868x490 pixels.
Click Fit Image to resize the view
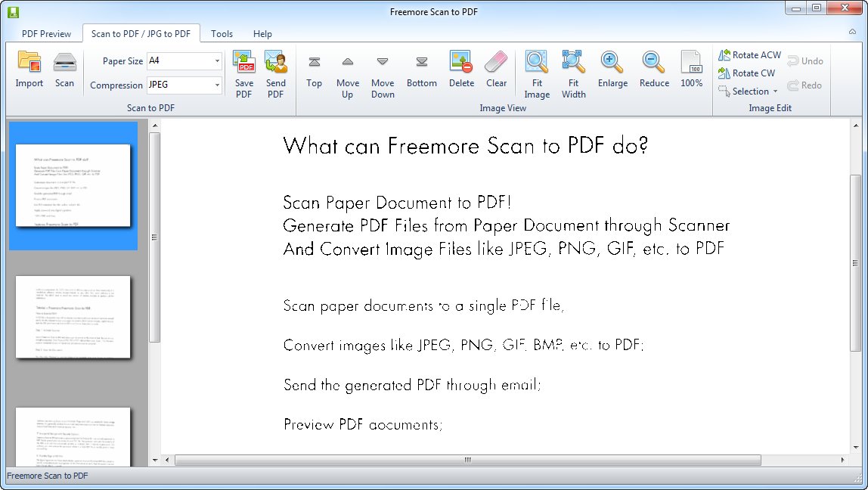537,72
